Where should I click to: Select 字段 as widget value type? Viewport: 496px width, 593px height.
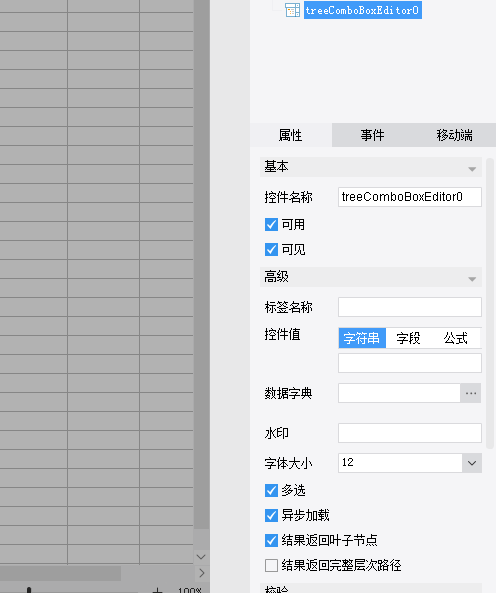coord(408,338)
